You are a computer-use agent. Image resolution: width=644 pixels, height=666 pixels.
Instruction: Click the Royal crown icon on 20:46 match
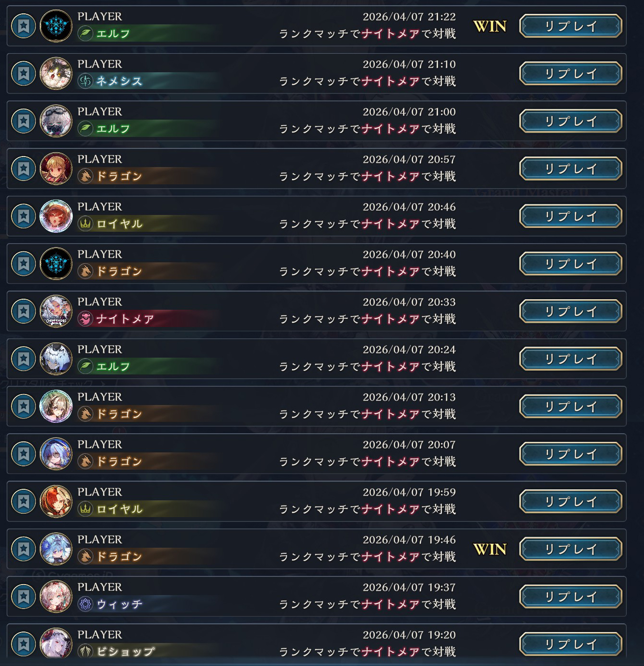tap(85, 224)
